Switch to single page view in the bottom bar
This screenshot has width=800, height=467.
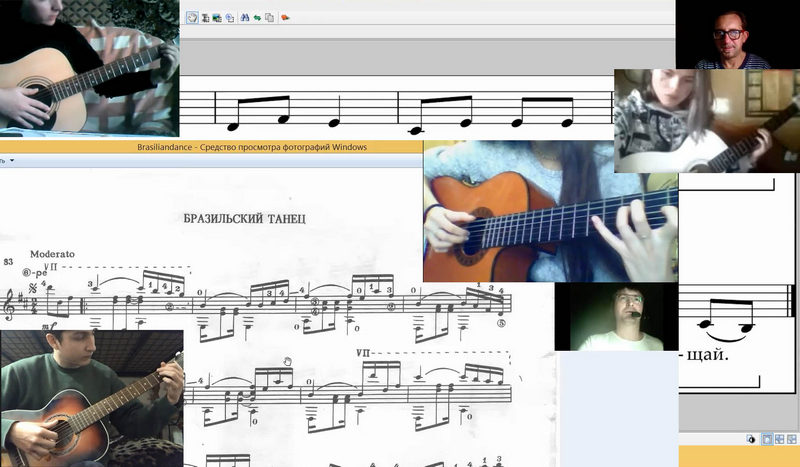[x=767, y=439]
